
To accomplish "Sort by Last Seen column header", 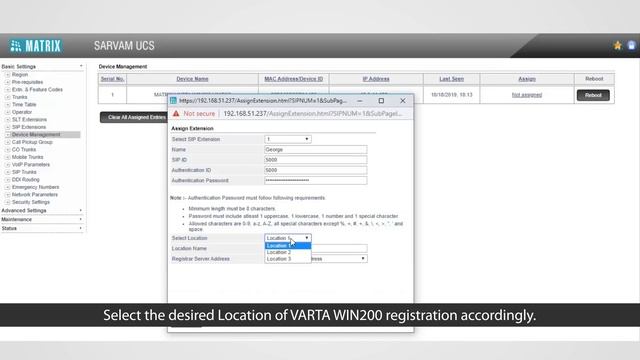I will pyautogui.click(x=451, y=79).
